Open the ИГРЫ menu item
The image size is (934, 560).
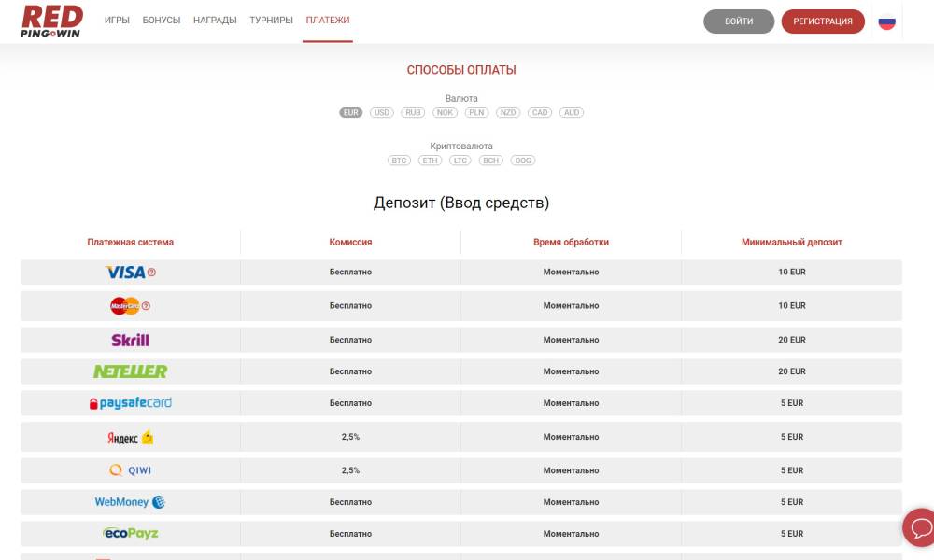point(117,21)
